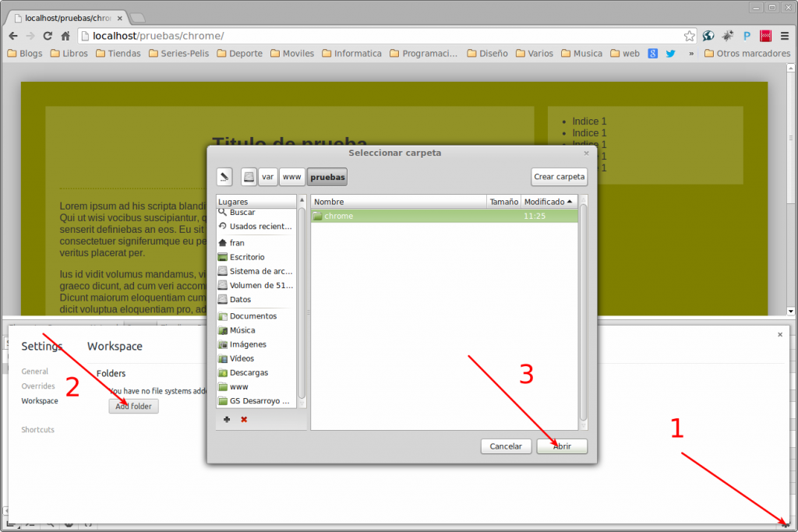The image size is (798, 532).
Task: Reload the localhost page
Action: click(x=48, y=36)
